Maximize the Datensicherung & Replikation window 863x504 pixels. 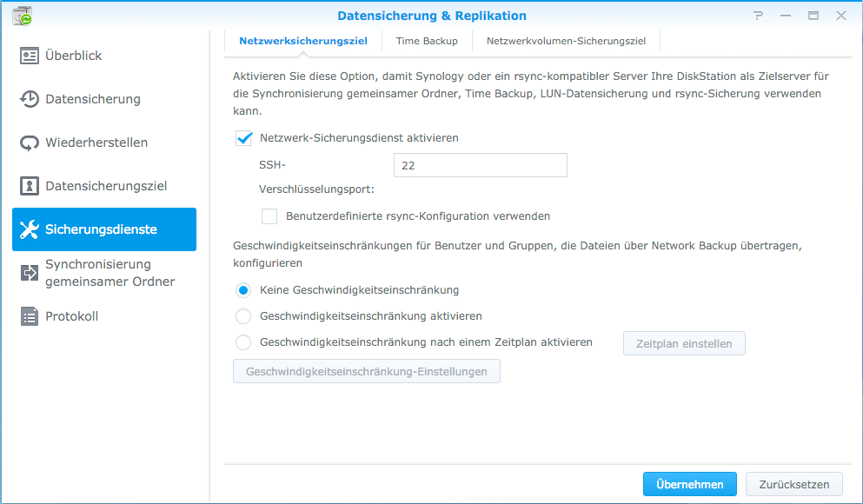(x=813, y=16)
